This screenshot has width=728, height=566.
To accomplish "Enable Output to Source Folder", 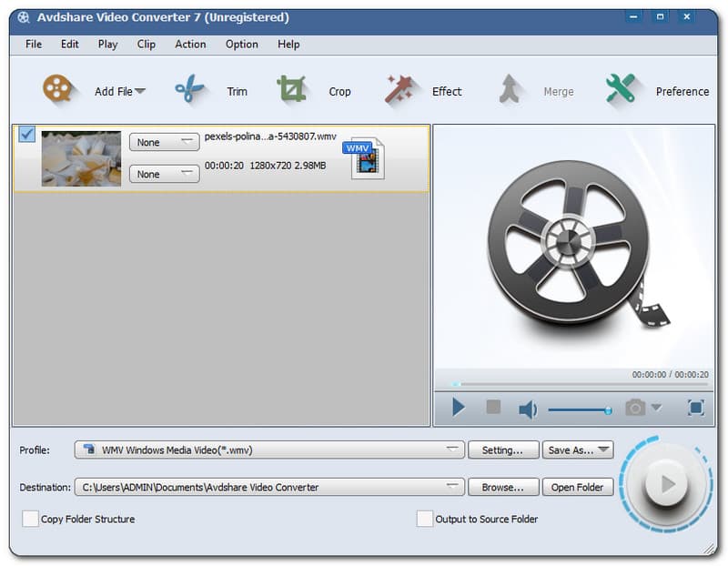I will (x=425, y=519).
